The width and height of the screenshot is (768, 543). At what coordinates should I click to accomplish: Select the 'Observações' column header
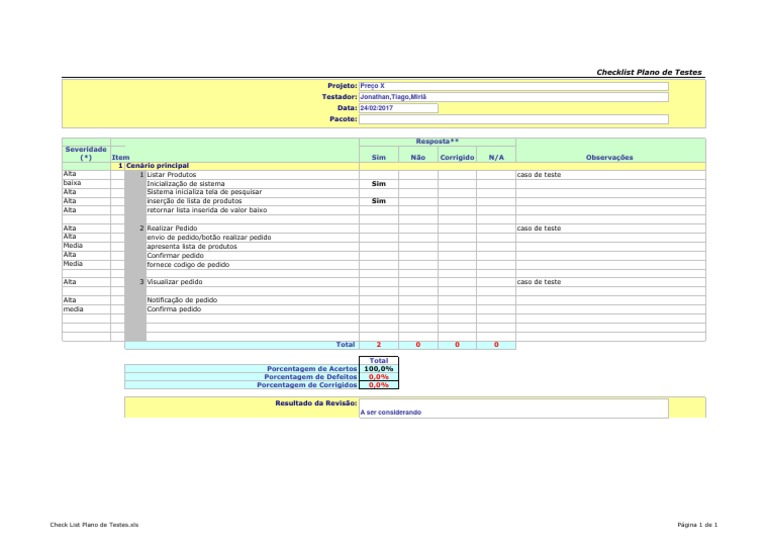[609, 158]
